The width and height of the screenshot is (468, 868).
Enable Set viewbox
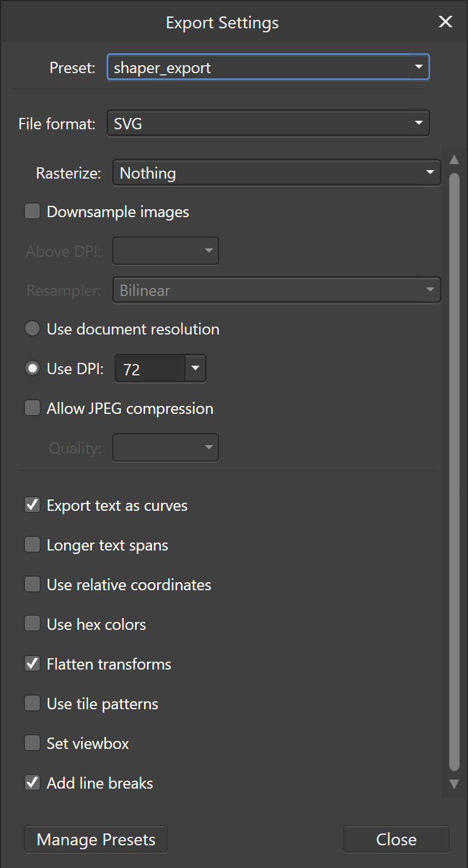point(32,743)
